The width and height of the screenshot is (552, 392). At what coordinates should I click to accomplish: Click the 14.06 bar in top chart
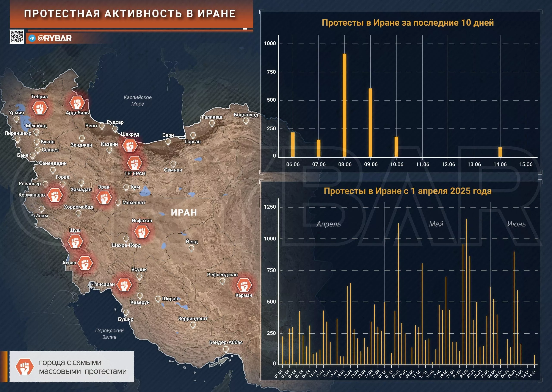point(500,152)
